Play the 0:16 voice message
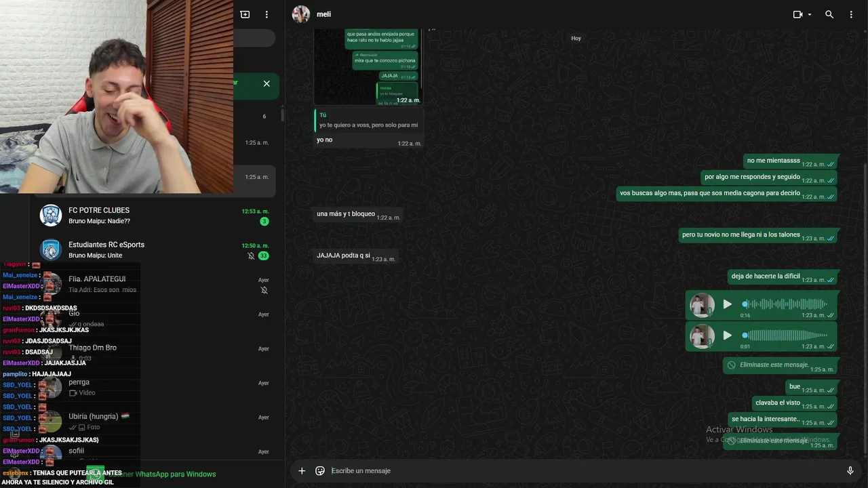 pos(727,304)
